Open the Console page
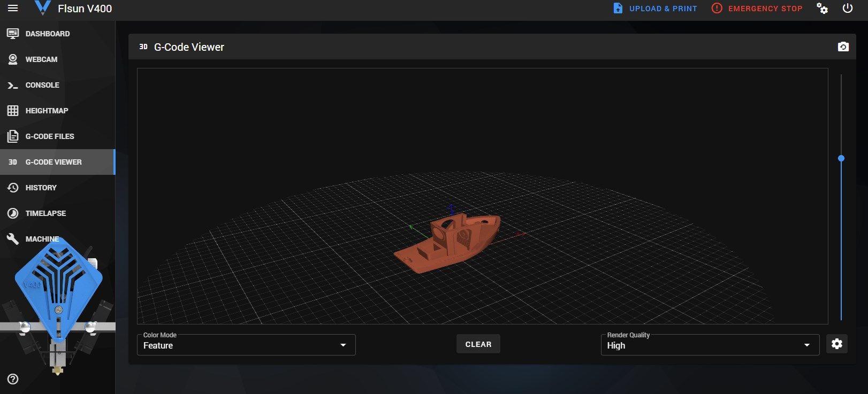The width and height of the screenshot is (868, 394). (x=57, y=85)
